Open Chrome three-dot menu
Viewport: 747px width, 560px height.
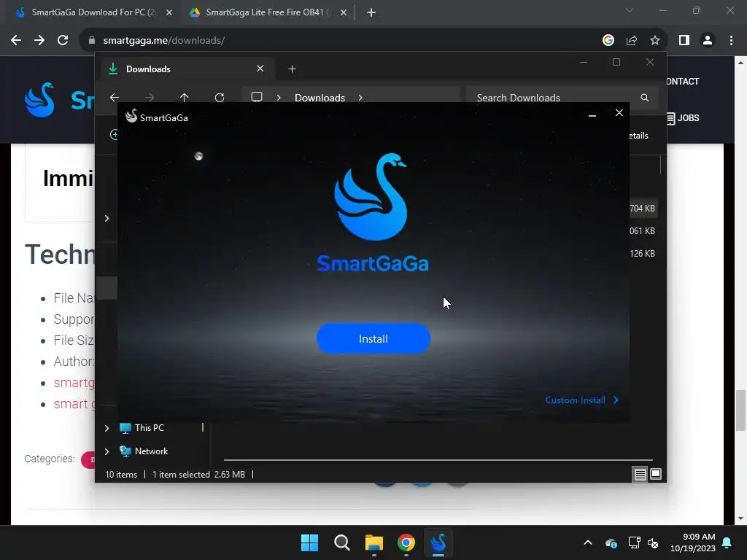pos(731,41)
